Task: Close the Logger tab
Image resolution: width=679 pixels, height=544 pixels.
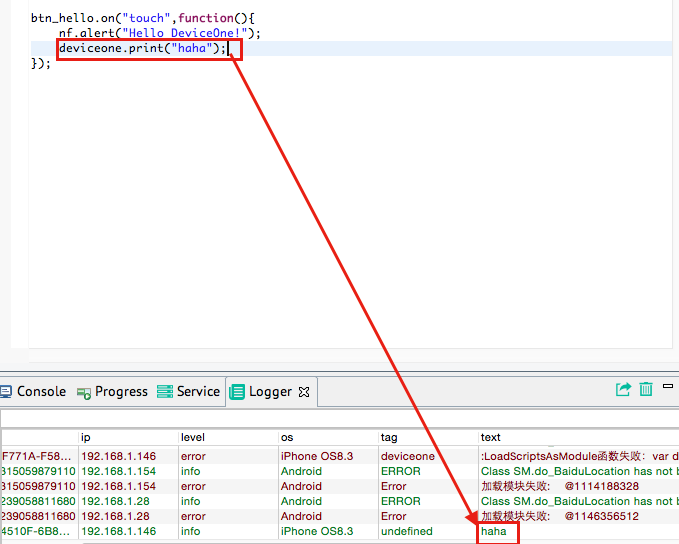Action: (305, 392)
